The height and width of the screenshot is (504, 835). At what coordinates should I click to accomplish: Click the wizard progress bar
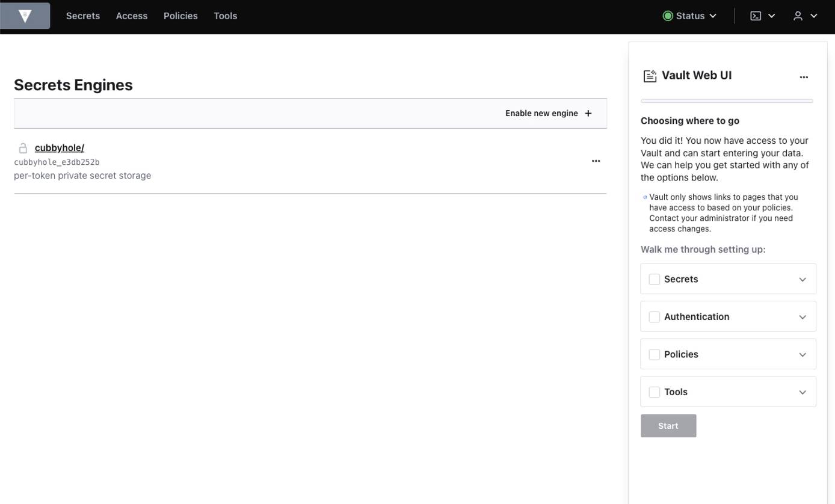(x=726, y=100)
